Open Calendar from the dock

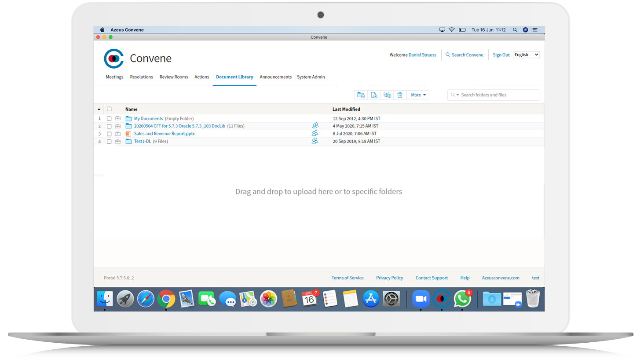pos(309,299)
